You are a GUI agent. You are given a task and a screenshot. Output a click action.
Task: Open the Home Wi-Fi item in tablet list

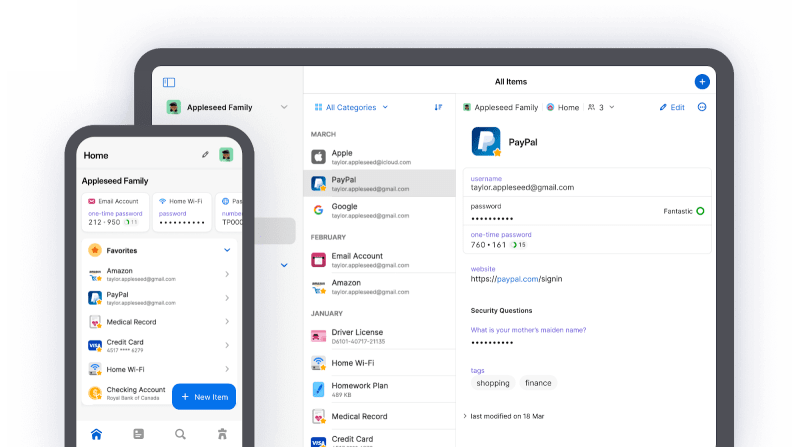click(380, 363)
